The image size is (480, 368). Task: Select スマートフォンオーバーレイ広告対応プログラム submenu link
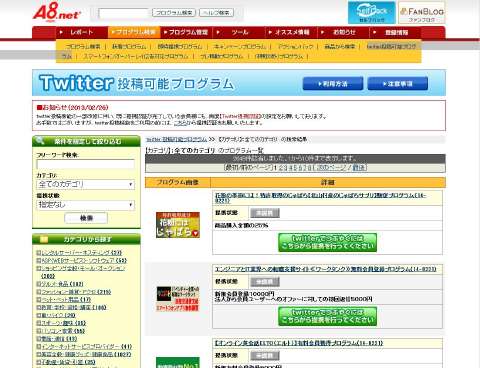pyautogui.click(x=136, y=56)
